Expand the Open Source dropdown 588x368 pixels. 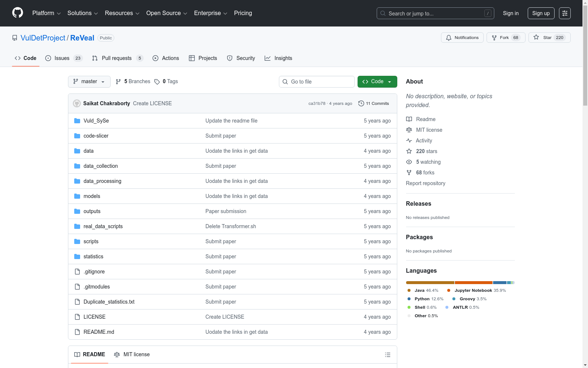[167, 13]
